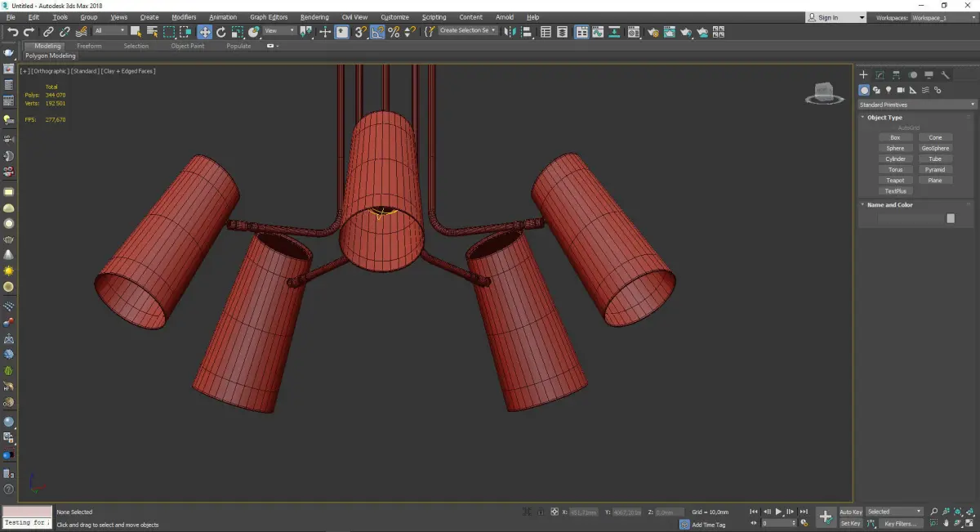This screenshot has width=980, height=532.
Task: Click the object color swatch
Action: 951,218
